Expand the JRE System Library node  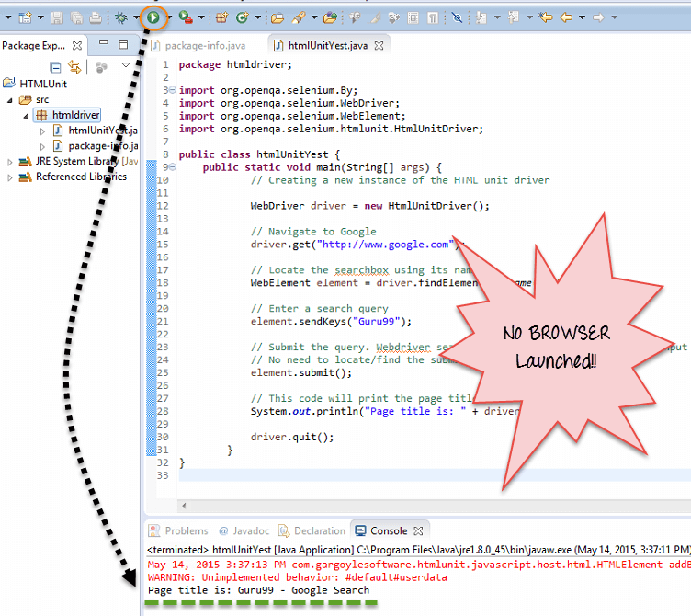coord(10,162)
